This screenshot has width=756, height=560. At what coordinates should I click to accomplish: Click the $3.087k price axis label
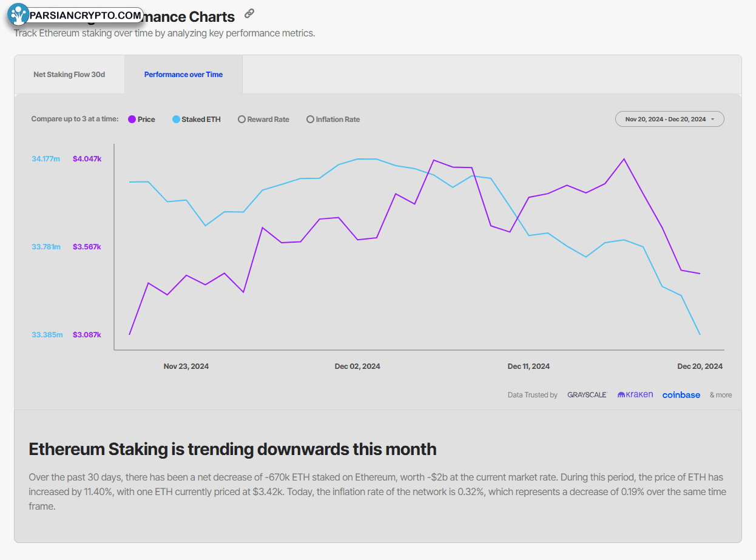tap(87, 335)
